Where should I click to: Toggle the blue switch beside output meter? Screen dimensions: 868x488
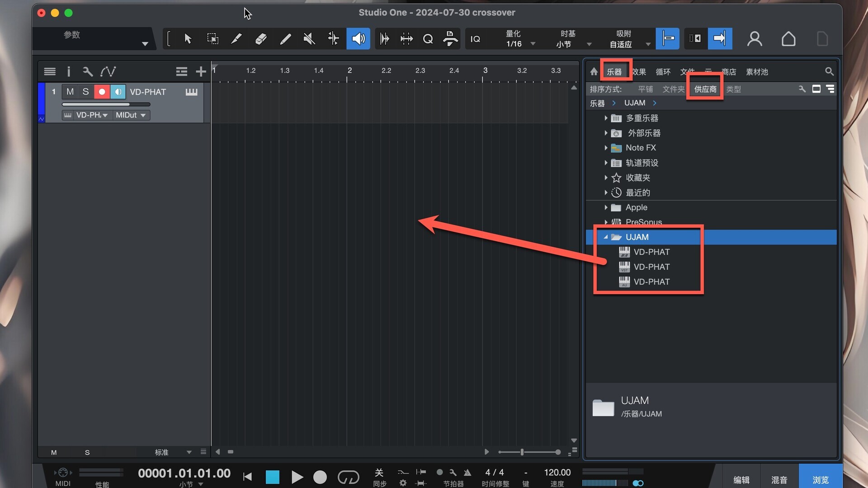click(638, 483)
